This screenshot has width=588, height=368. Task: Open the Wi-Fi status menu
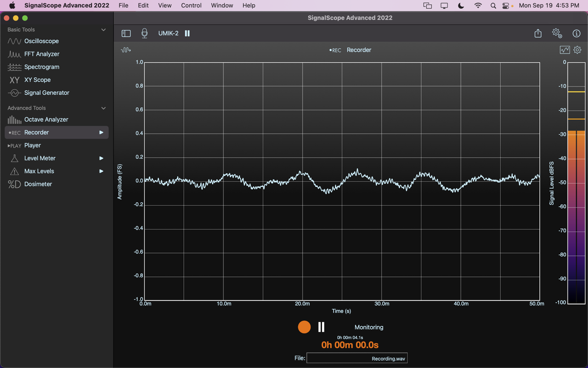pyautogui.click(x=478, y=6)
